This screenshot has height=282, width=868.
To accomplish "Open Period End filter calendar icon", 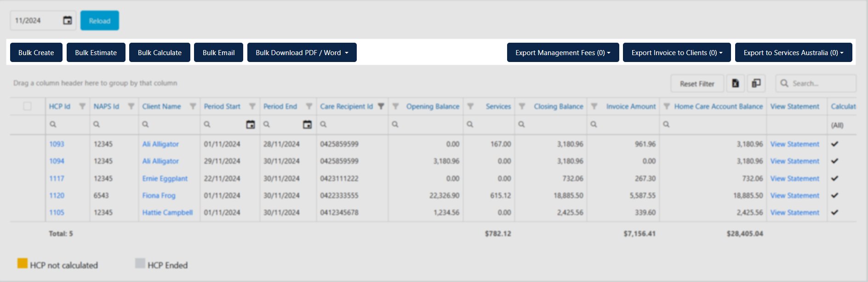I will (x=307, y=124).
